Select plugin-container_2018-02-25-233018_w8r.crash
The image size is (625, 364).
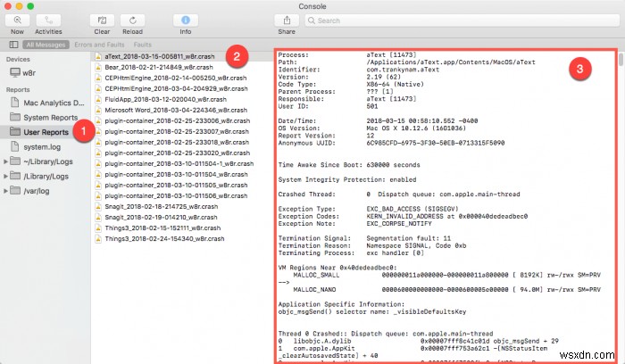(177, 143)
